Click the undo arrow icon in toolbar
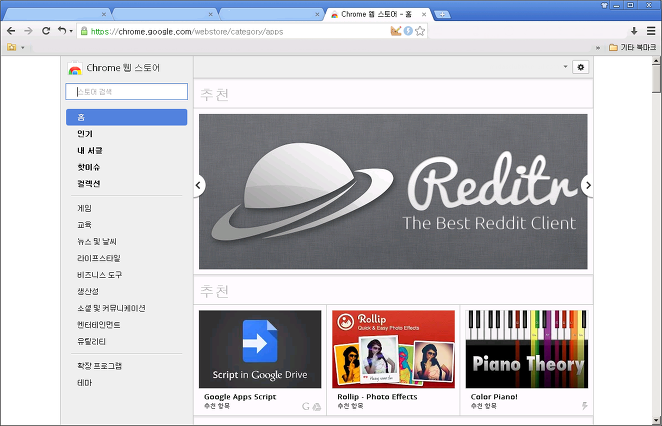662x426 pixels. pyautogui.click(x=62, y=30)
